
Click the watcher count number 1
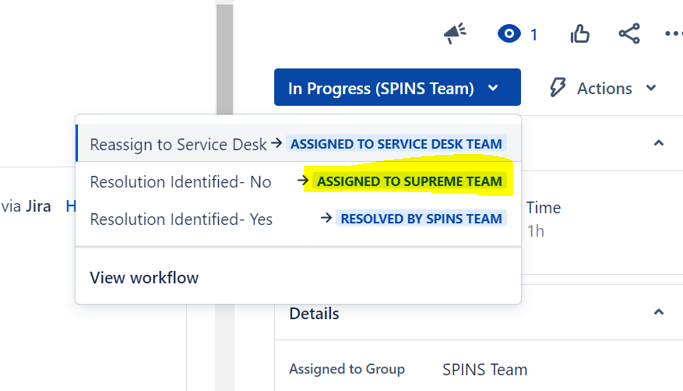pyautogui.click(x=534, y=34)
